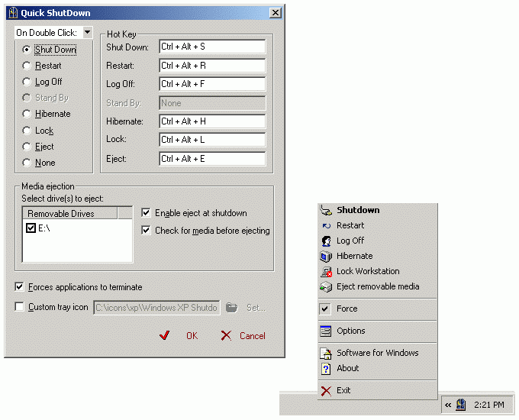Click the Quick ShutDown system tray icon

(x=461, y=405)
